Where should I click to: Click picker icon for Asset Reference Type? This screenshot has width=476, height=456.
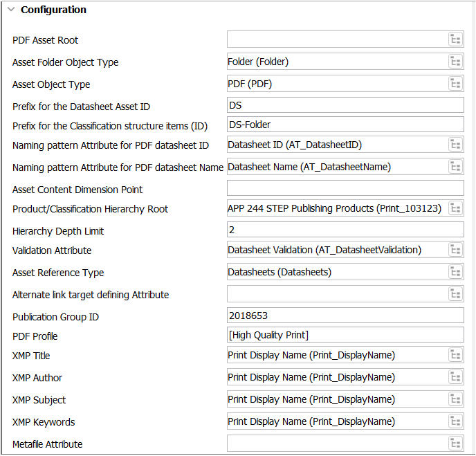click(x=455, y=272)
